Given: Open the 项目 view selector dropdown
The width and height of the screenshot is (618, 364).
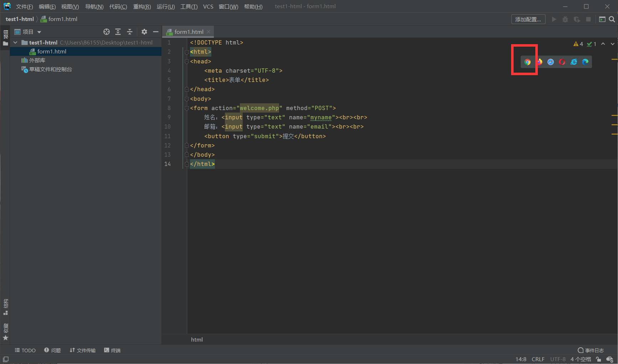Looking at the screenshot, I should [31, 32].
